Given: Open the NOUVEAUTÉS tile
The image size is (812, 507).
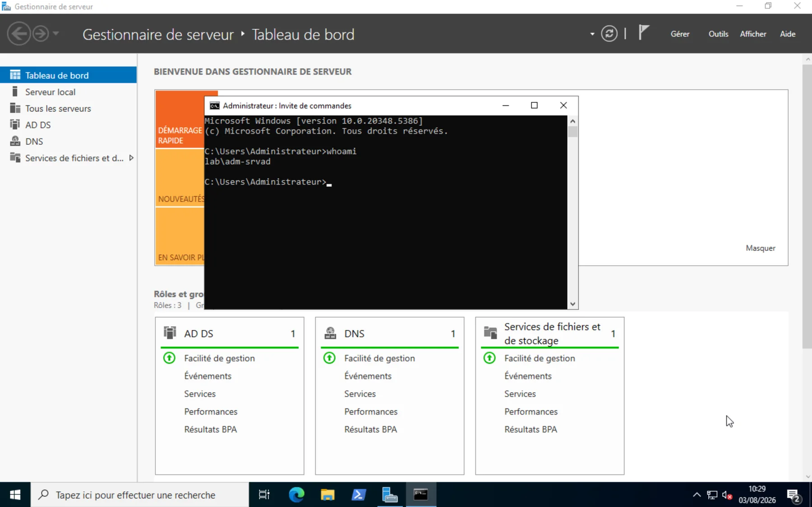Looking at the screenshot, I should [180, 178].
